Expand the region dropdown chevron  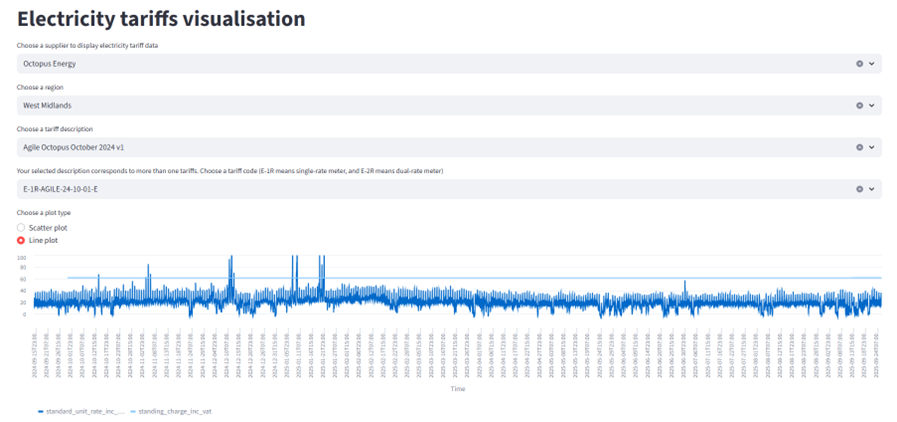click(x=872, y=105)
